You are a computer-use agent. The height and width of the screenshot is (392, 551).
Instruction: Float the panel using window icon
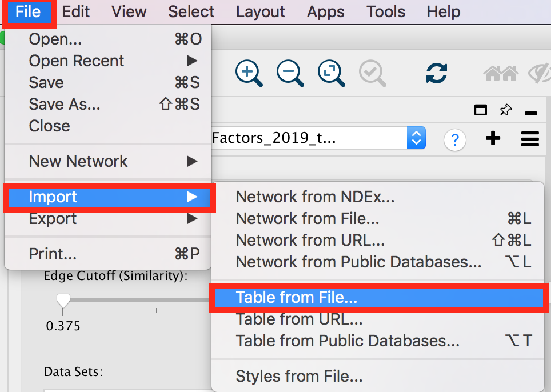tap(481, 110)
